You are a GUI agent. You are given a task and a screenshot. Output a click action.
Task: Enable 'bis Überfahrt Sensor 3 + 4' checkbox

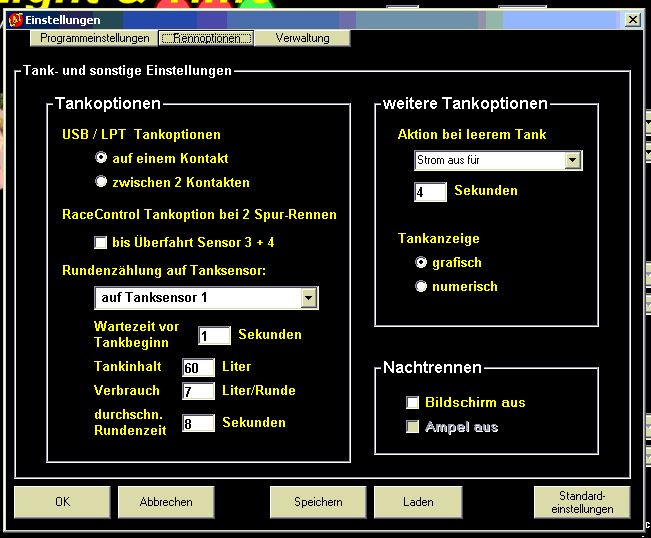tap(100, 242)
